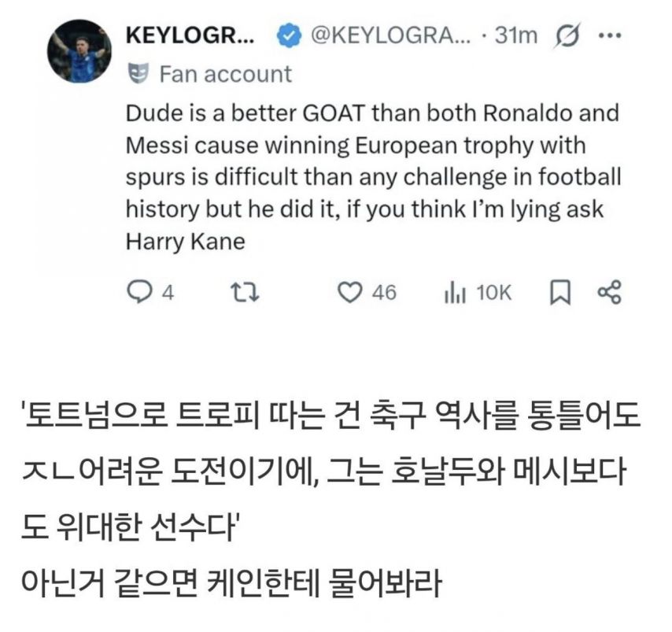Image resolution: width=672 pixels, height=632 pixels.
Task: Bookmark the tweet
Action: click(x=559, y=293)
